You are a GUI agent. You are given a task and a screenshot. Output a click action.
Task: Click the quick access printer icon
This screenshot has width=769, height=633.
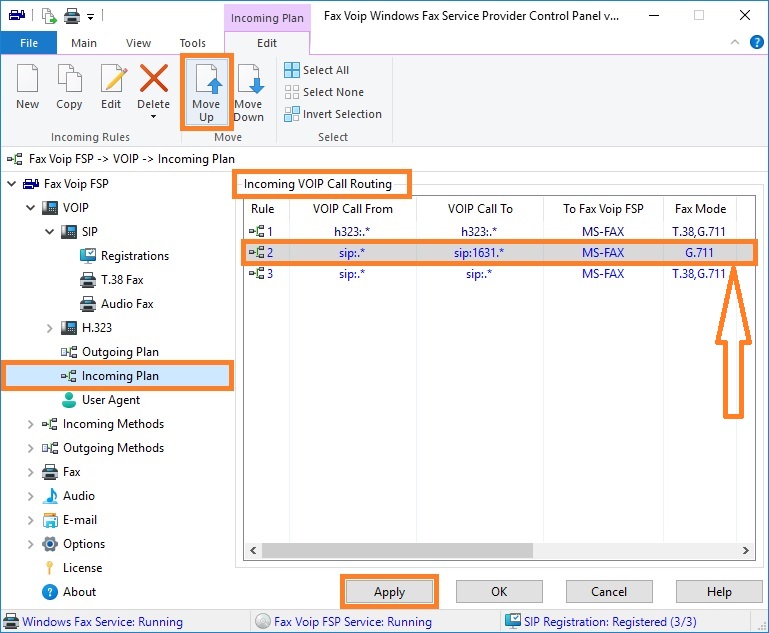pyautogui.click(x=72, y=17)
